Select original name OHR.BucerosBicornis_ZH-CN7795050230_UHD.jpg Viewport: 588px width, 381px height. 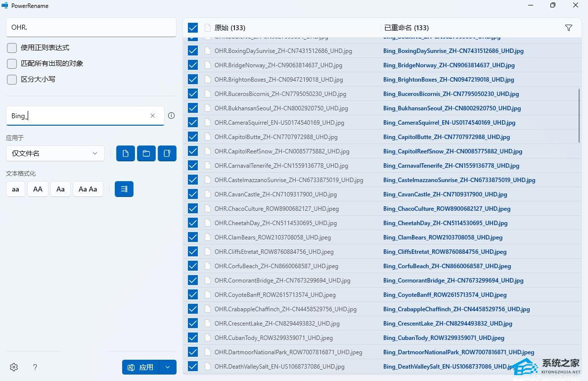coord(280,94)
